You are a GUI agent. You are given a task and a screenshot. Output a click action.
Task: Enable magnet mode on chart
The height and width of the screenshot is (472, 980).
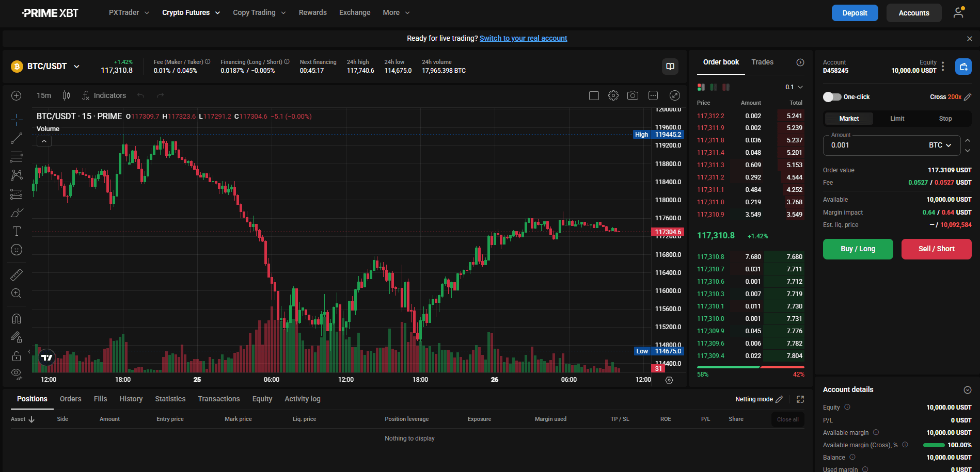(17, 318)
